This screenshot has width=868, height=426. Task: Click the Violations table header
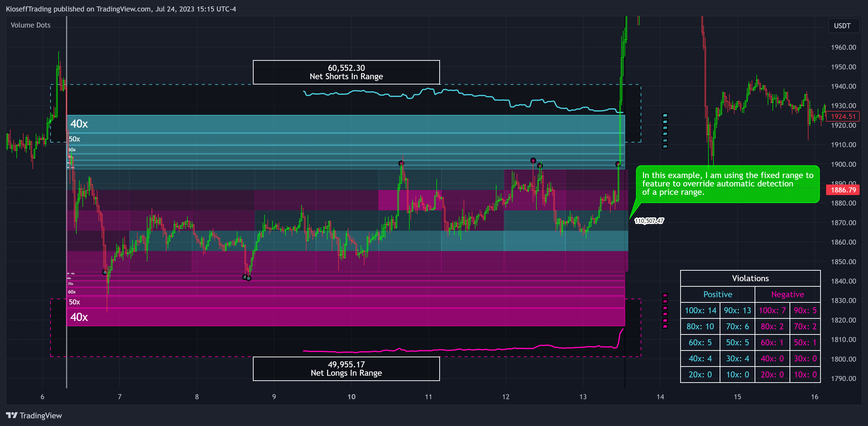pos(750,278)
